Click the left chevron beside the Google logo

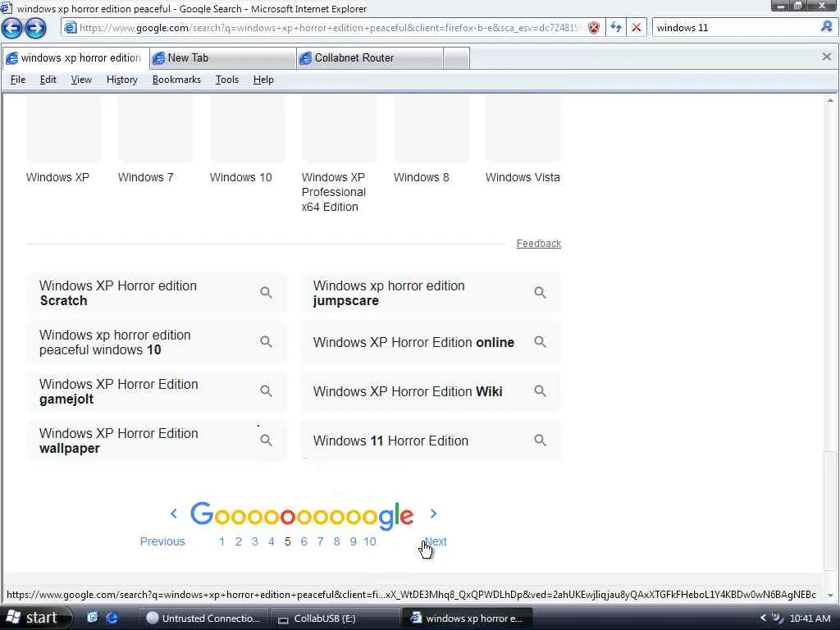(x=174, y=514)
